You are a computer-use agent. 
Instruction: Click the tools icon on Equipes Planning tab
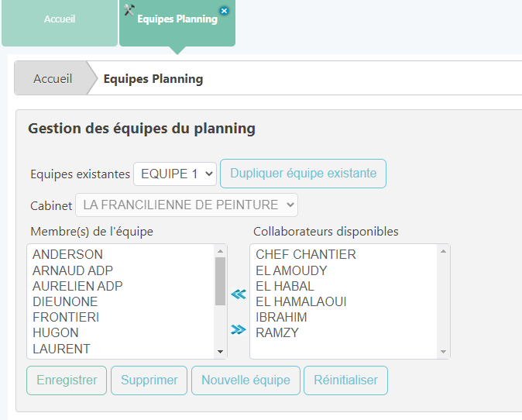point(129,10)
